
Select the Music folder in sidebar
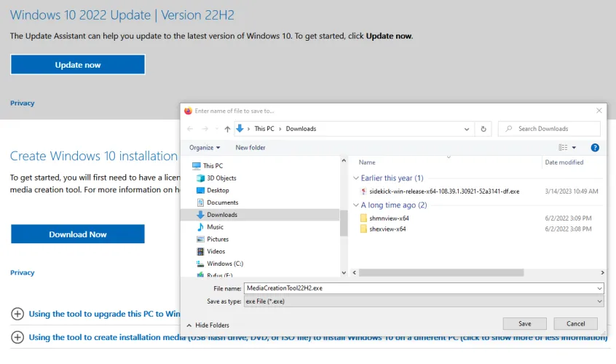tap(215, 227)
